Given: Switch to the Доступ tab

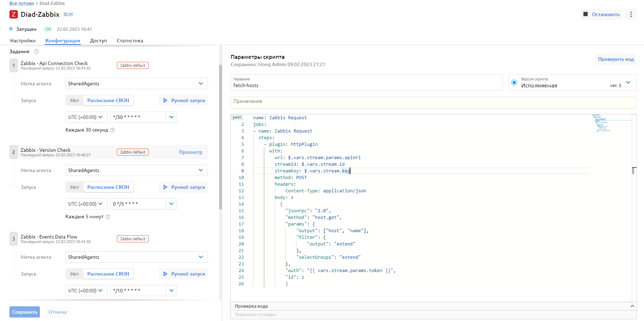Looking at the screenshot, I should pyautogui.click(x=98, y=41).
